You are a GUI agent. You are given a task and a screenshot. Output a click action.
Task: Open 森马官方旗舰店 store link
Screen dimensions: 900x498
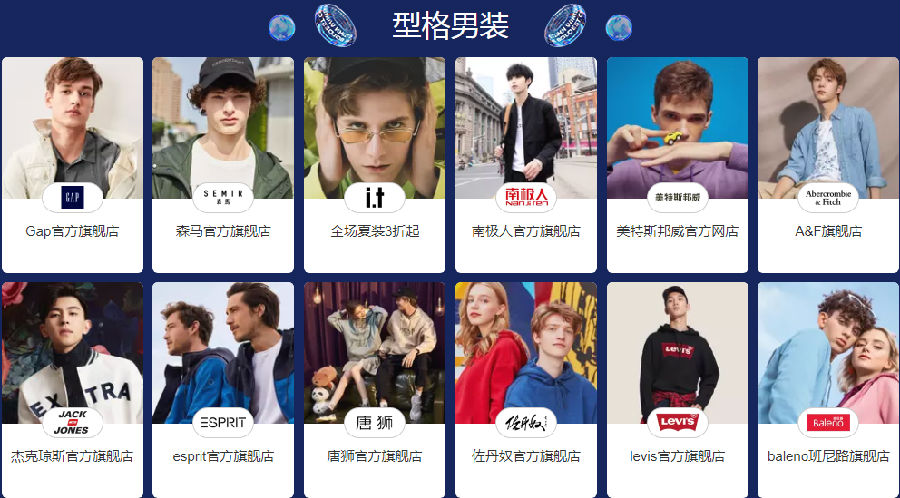point(223,231)
